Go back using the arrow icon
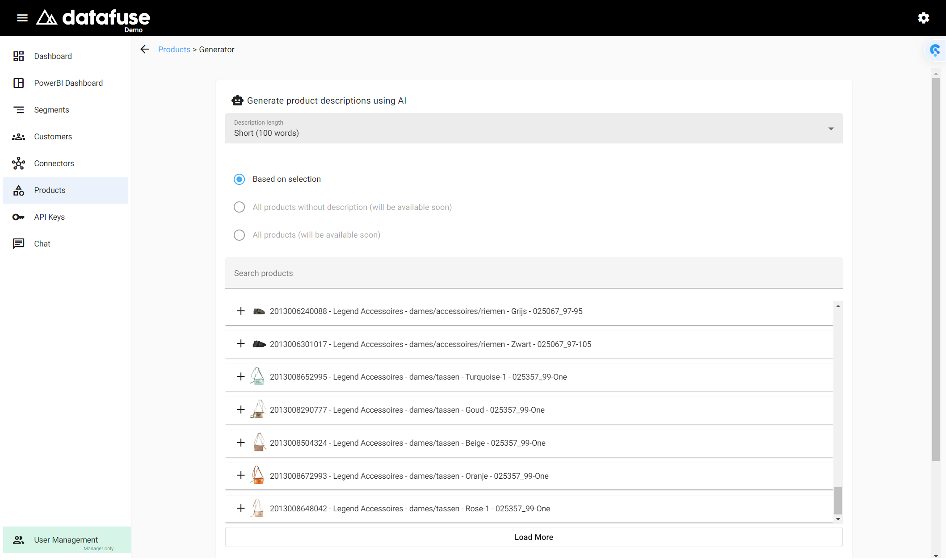946x560 pixels. (145, 49)
